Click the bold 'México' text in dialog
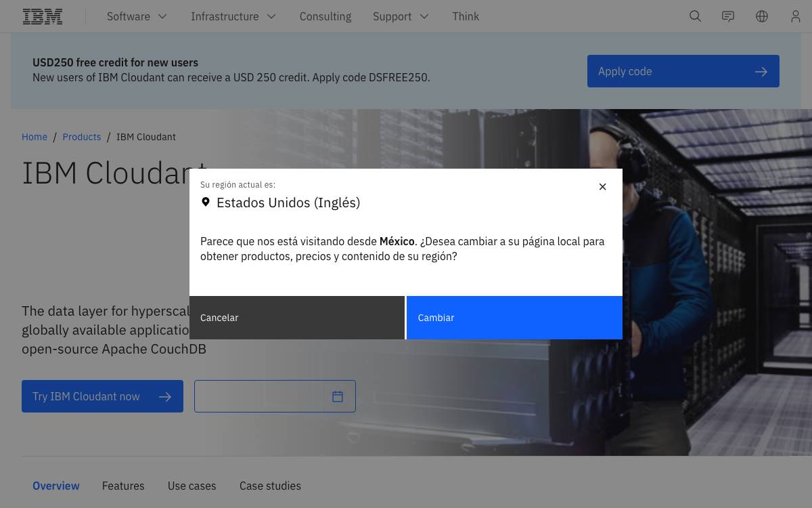812x508 pixels. coord(397,241)
